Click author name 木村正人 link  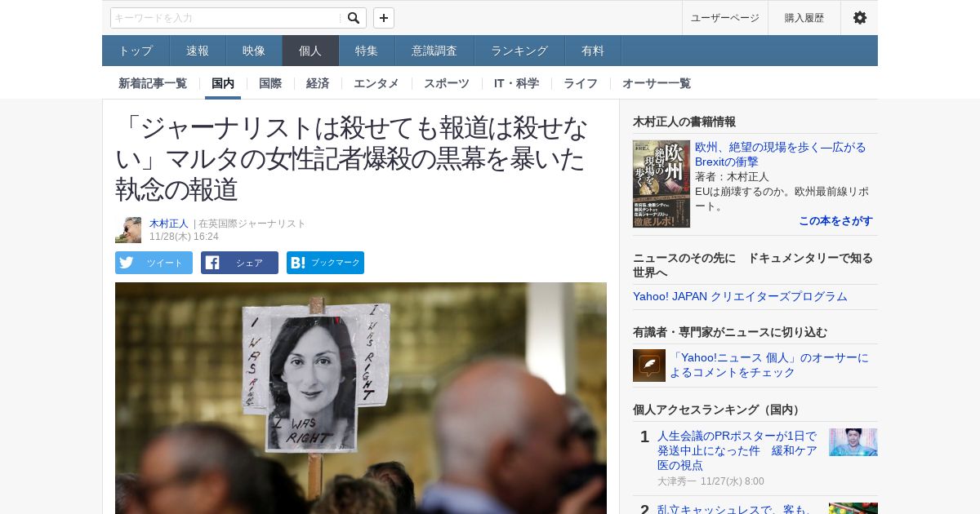169,224
